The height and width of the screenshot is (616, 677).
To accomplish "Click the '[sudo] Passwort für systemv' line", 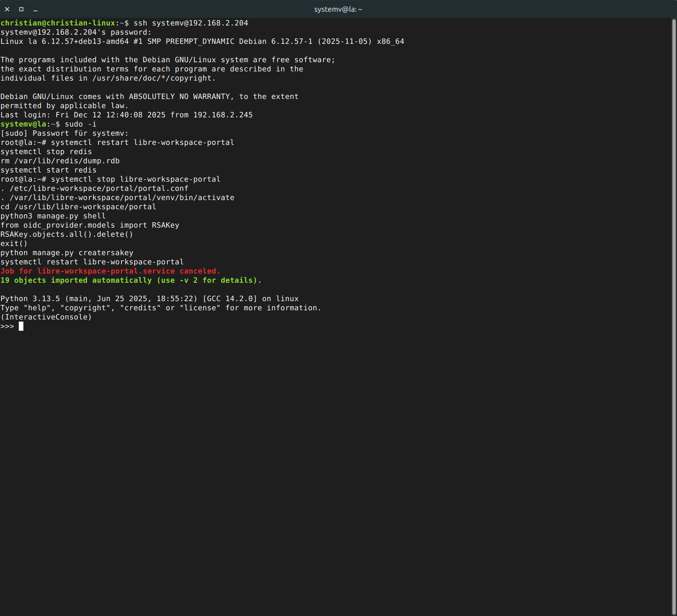I will (x=65, y=133).
